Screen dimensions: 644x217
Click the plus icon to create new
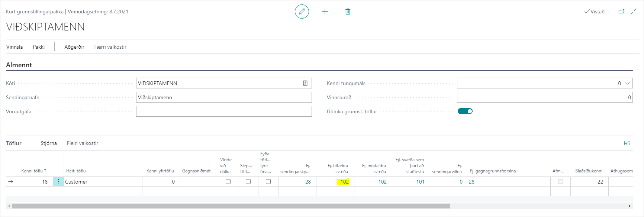click(x=325, y=12)
